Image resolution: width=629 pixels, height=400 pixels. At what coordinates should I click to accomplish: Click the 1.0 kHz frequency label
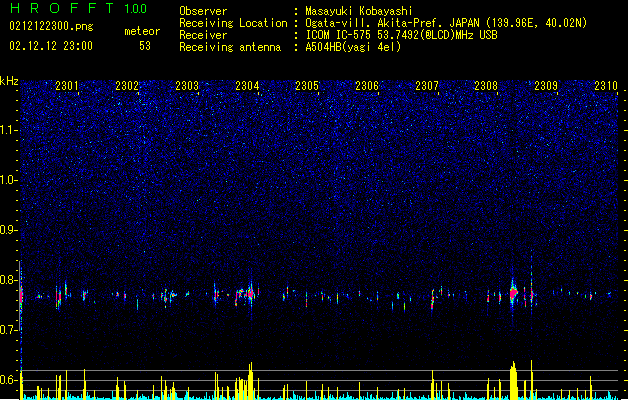coord(7,180)
